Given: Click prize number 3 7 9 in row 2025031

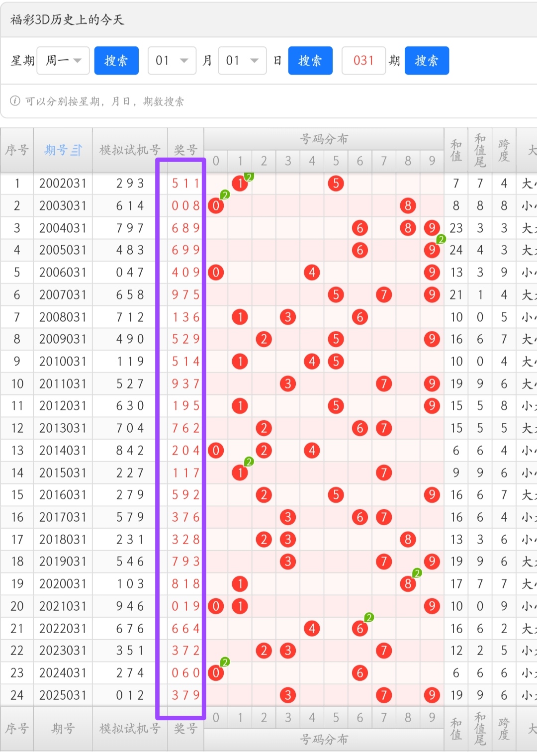Looking at the screenshot, I should [186, 695].
